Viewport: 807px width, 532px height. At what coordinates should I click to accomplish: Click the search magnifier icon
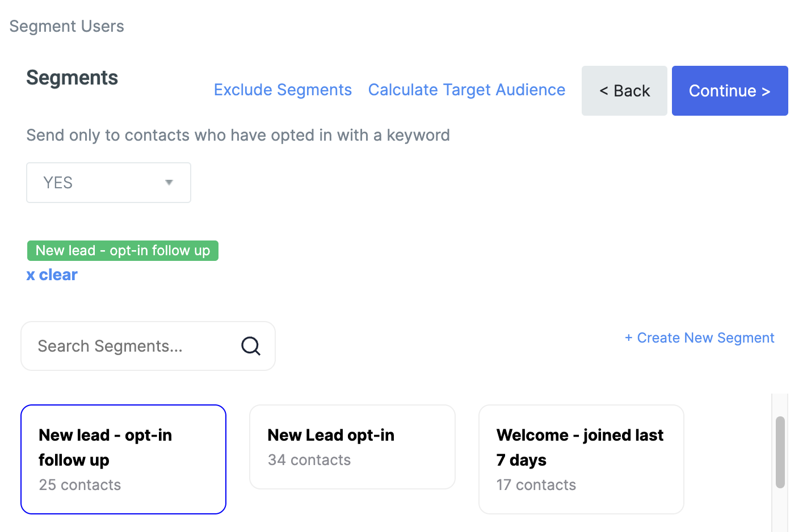[x=250, y=345]
